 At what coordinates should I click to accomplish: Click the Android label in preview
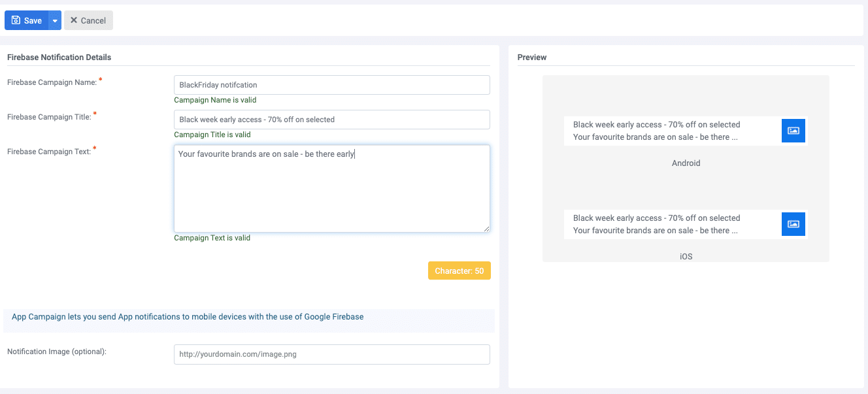tap(686, 163)
